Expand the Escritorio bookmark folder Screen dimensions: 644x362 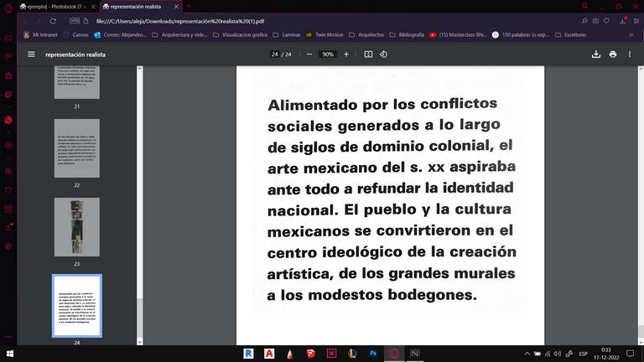coord(570,35)
